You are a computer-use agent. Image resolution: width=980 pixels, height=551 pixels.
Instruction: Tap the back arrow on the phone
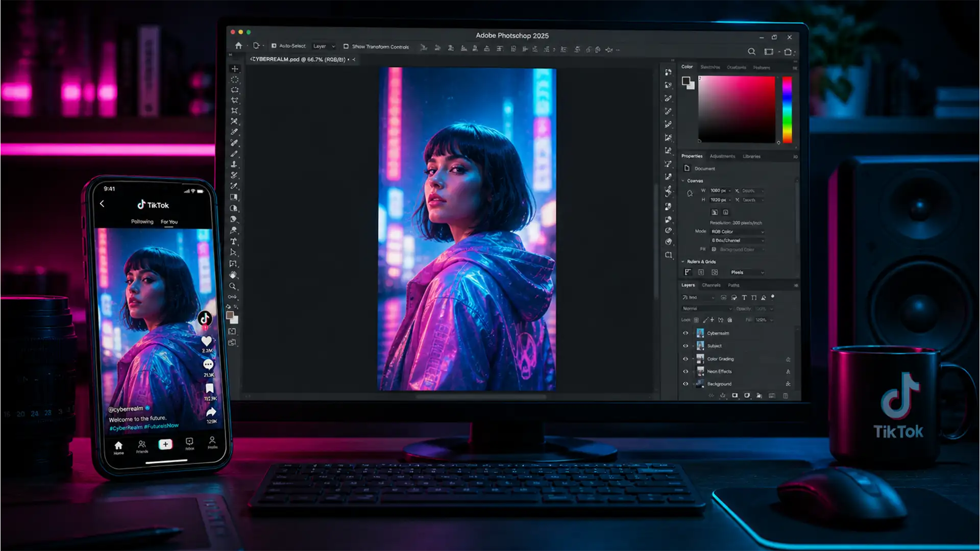point(102,204)
